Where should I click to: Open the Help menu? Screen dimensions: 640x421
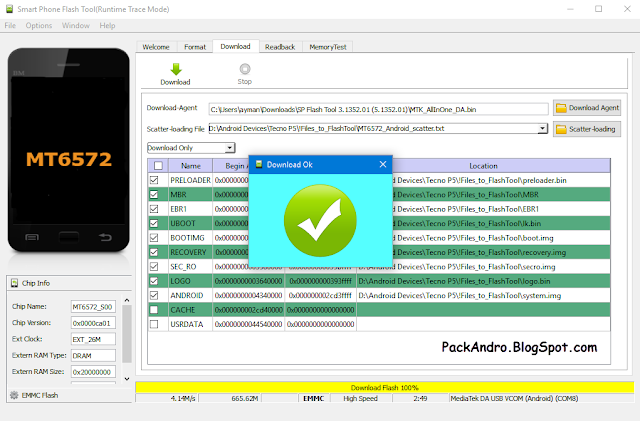tap(107, 25)
